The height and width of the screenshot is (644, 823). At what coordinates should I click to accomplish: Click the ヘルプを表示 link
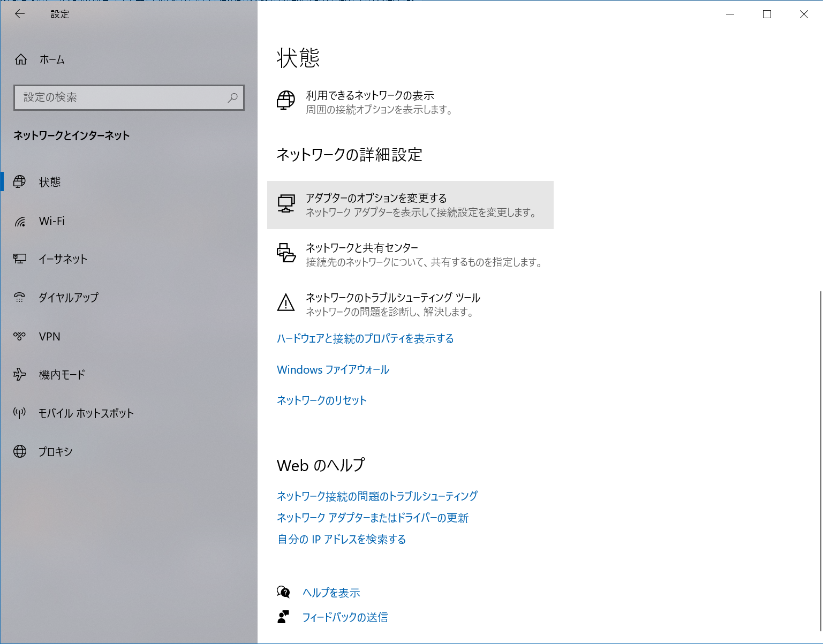click(x=331, y=593)
